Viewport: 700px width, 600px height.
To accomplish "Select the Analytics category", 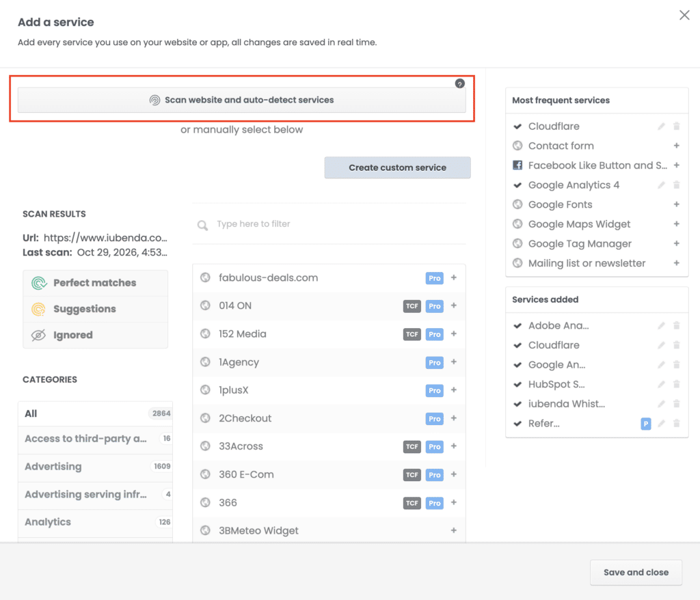I will [96, 522].
